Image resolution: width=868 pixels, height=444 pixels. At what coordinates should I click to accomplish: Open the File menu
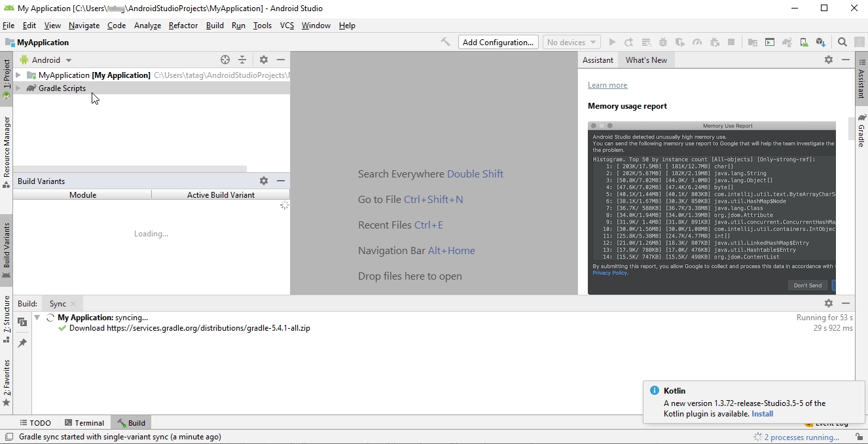click(9, 26)
